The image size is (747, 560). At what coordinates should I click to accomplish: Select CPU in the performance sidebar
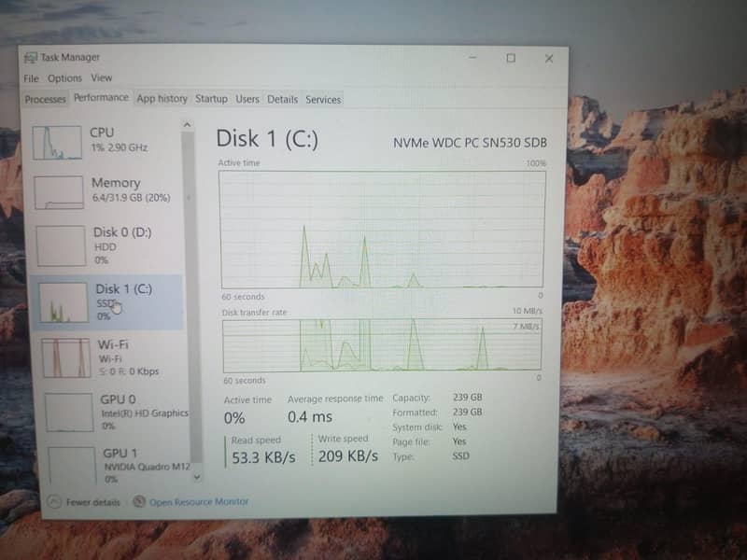click(x=106, y=143)
